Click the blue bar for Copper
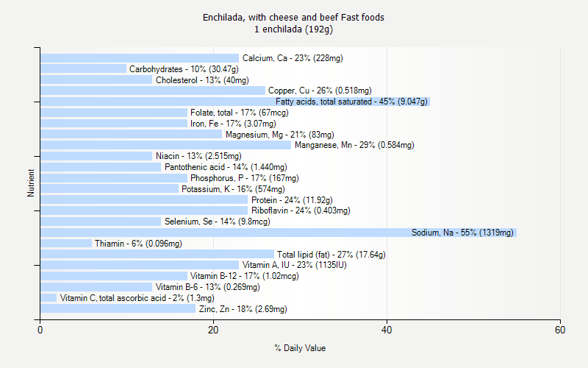Image resolution: width=588 pixels, height=368 pixels. point(153,91)
